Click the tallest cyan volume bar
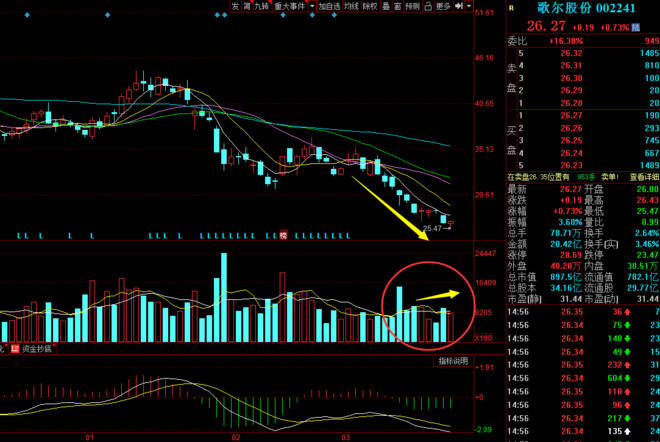Image resolution: width=660 pixels, height=442 pixels. [x=224, y=297]
